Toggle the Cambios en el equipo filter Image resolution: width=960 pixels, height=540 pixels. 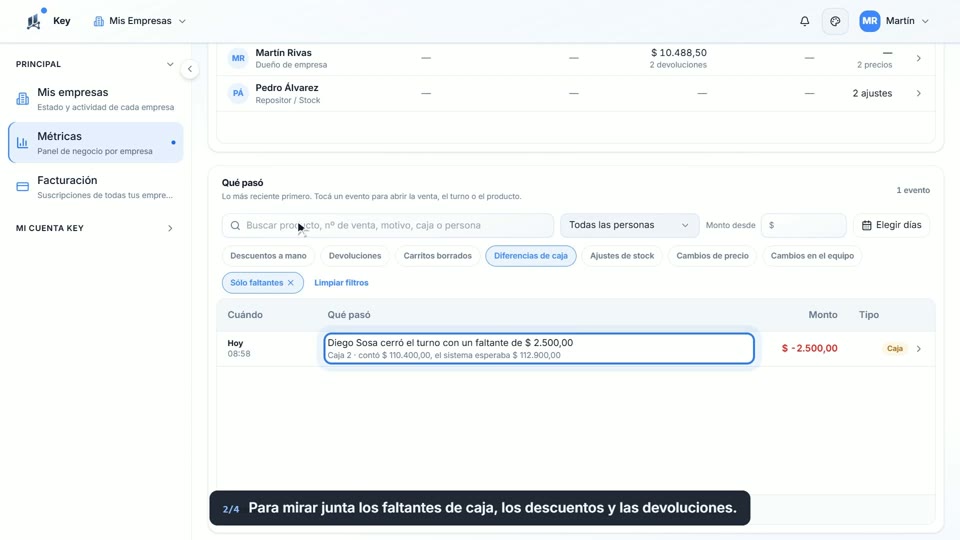[812, 256]
